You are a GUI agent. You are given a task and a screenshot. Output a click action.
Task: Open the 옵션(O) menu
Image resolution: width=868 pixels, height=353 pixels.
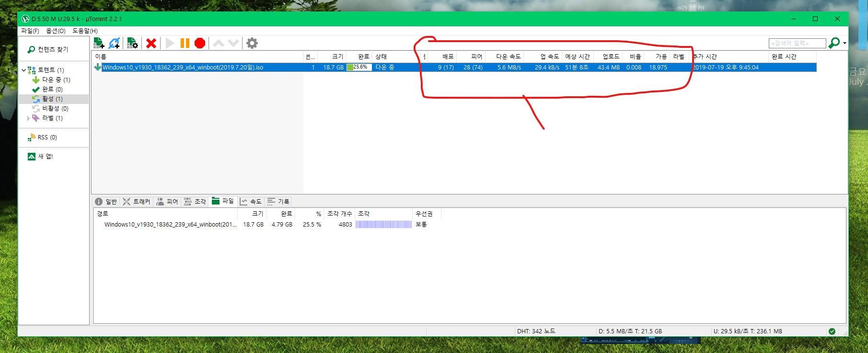click(56, 31)
